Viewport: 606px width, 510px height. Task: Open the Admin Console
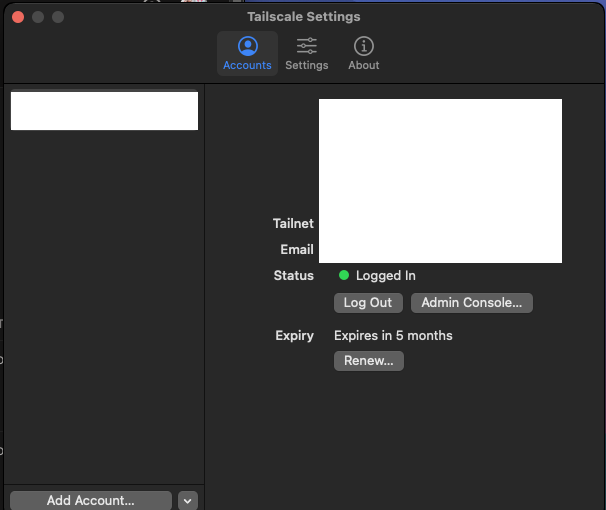point(472,303)
